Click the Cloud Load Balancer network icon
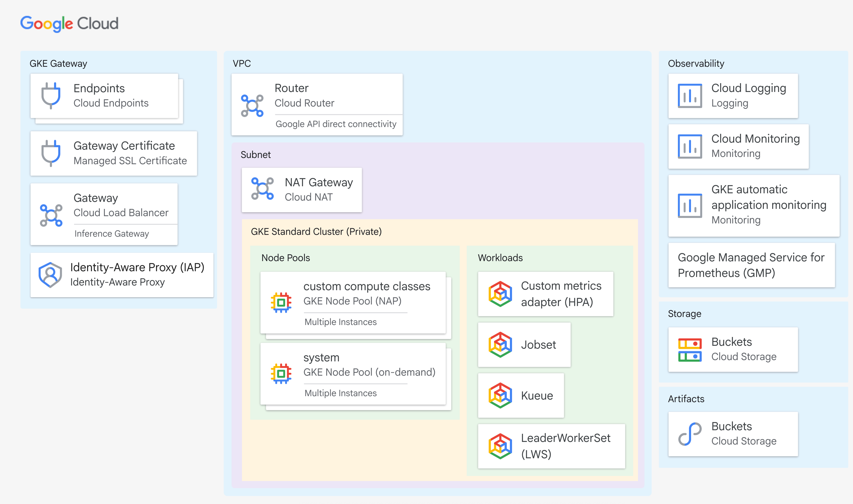853x504 pixels. 51,215
